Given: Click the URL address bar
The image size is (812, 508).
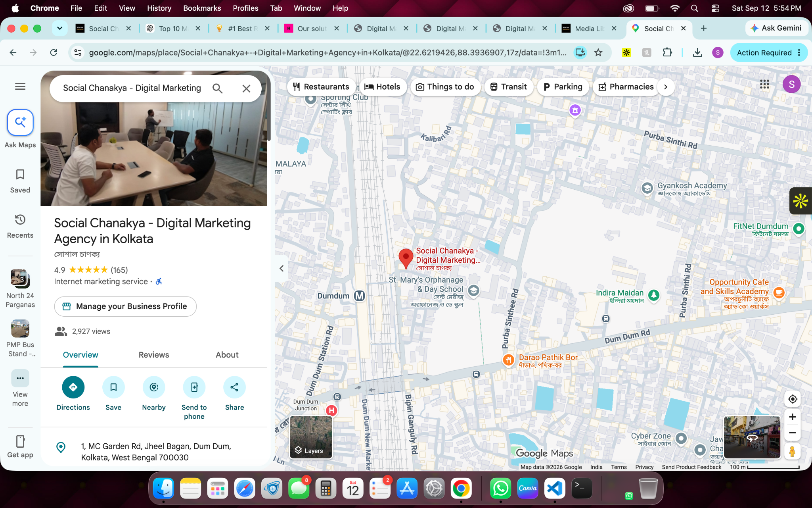Looking at the screenshot, I should 327,52.
